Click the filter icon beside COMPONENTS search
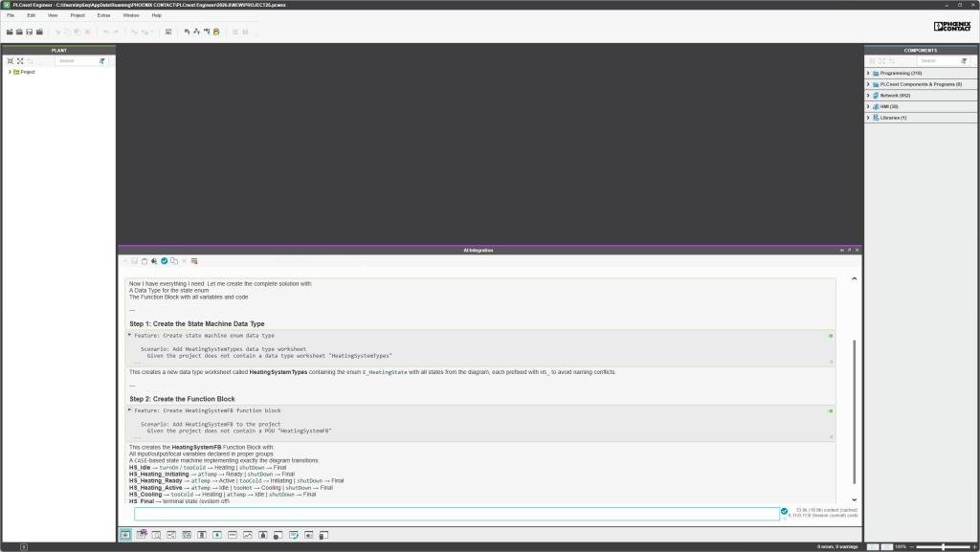The height and width of the screenshot is (552, 980). coord(964,61)
